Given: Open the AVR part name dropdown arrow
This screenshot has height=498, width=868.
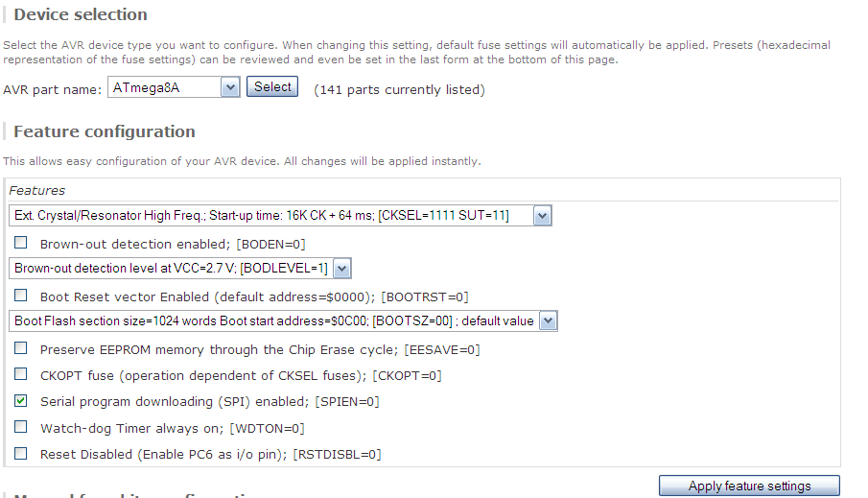Looking at the screenshot, I should (230, 87).
